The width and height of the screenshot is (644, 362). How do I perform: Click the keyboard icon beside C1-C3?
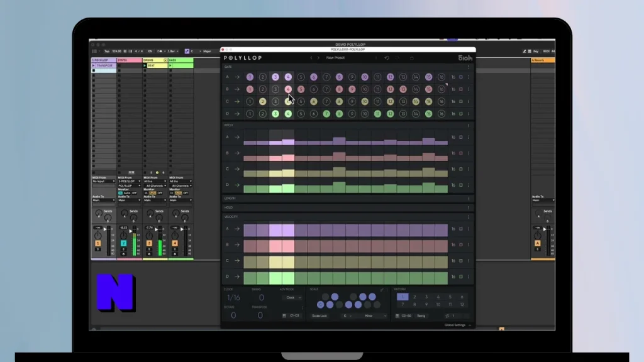(x=284, y=315)
